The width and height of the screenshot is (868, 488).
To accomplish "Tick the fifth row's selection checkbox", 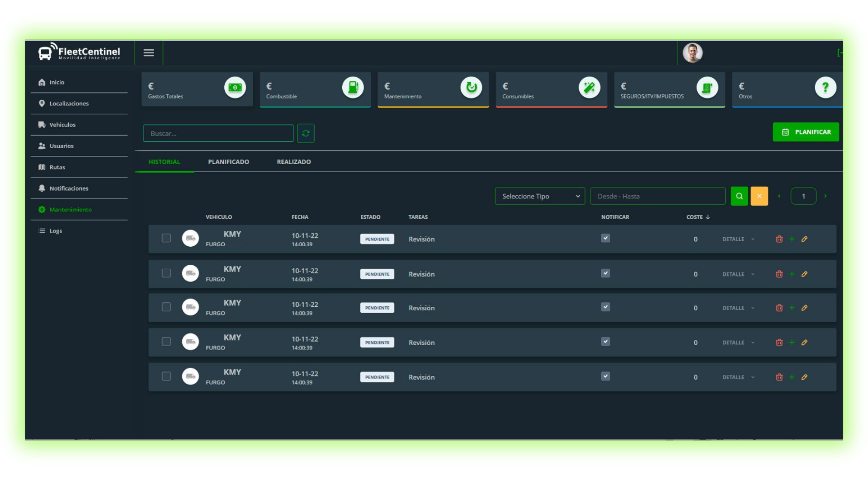I will coord(166,376).
